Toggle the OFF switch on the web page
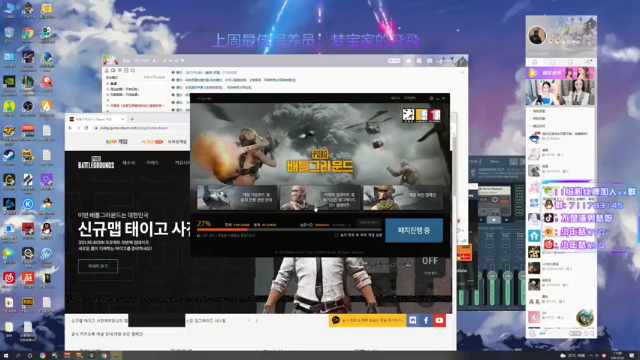The height and width of the screenshot is (360, 640). (x=430, y=261)
